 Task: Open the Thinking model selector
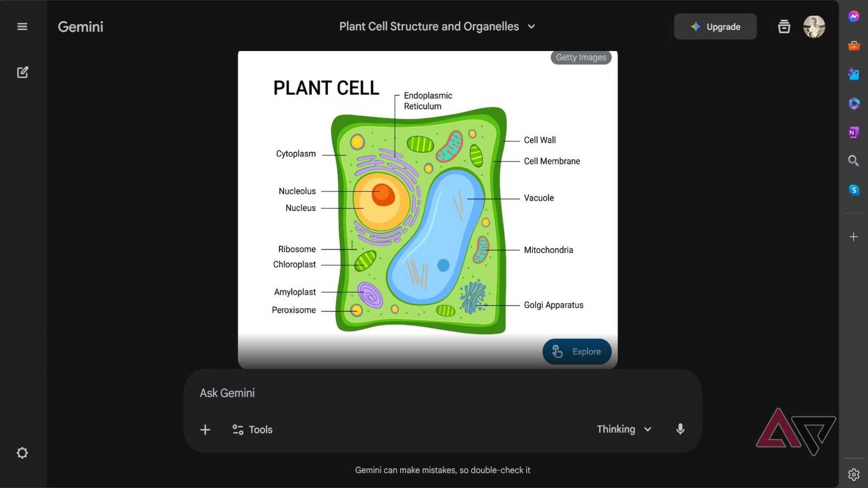623,429
